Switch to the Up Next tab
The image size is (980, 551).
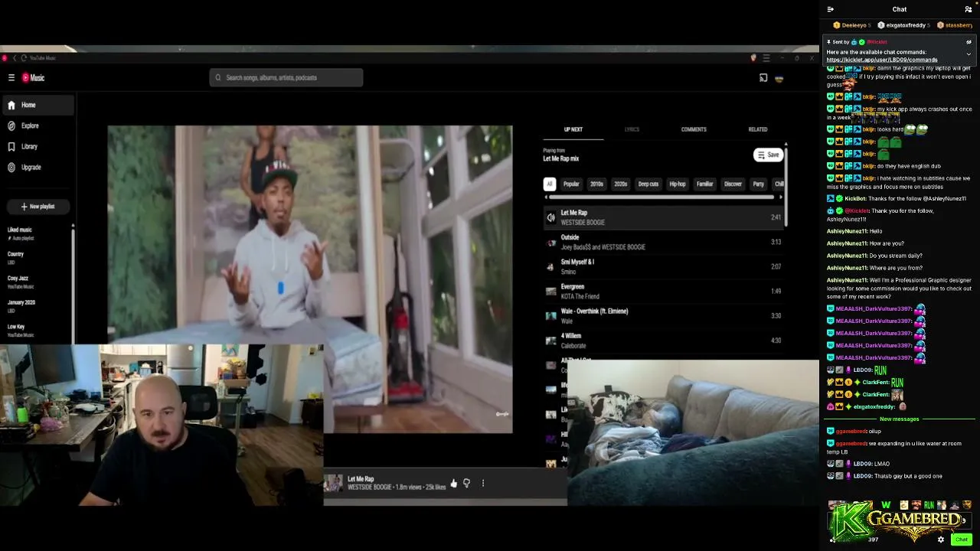[x=573, y=129]
